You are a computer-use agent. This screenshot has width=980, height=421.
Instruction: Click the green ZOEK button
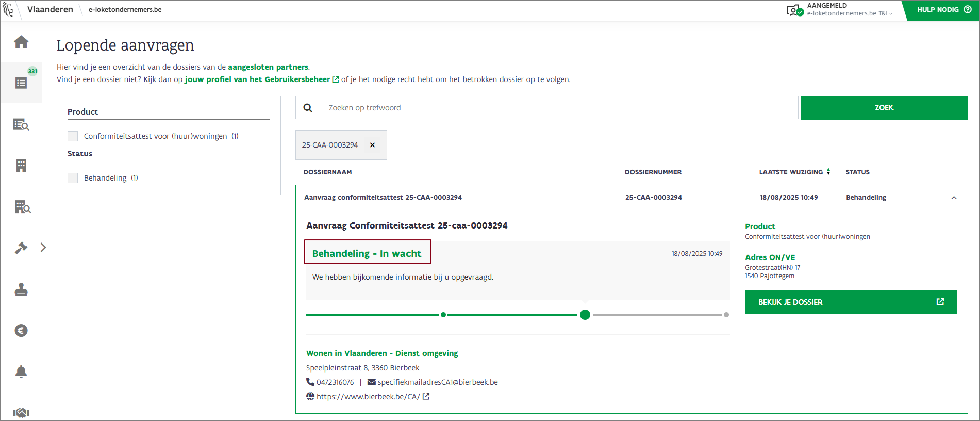pyautogui.click(x=884, y=108)
